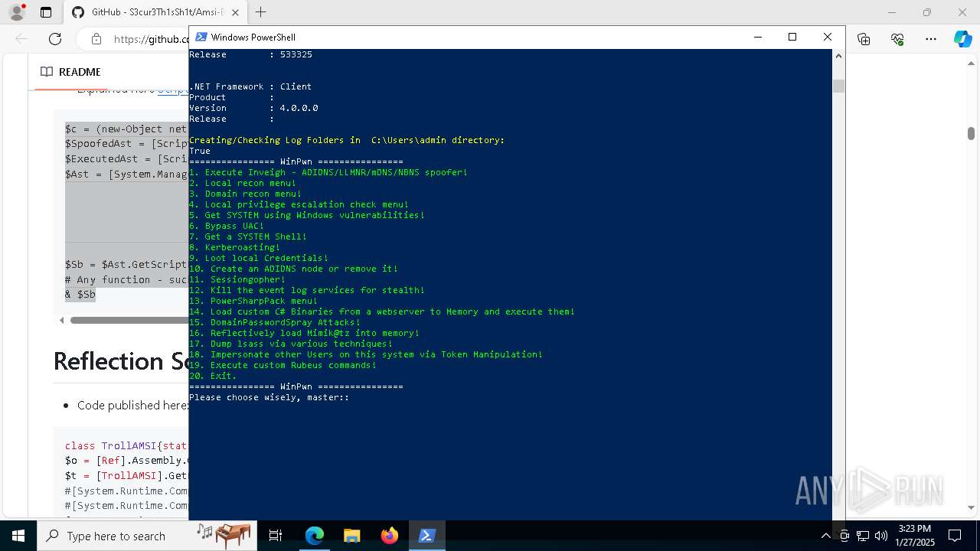Open the Copilot sidebar icon
This screenshot has height=551, width=980.
pyautogui.click(x=962, y=39)
